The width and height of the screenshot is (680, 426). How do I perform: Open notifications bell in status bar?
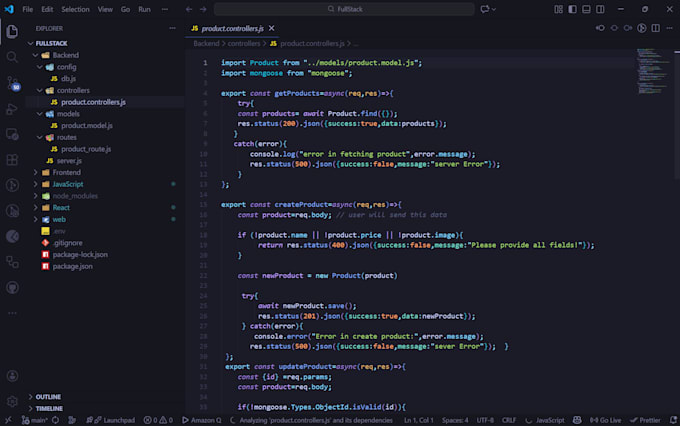coord(673,420)
